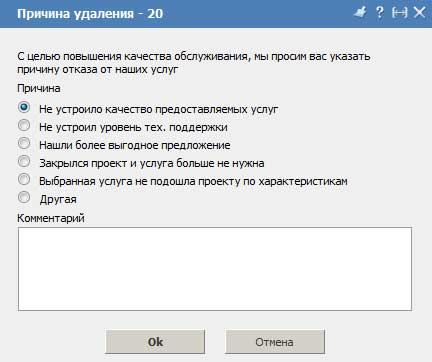Click the Отмена button
The width and height of the screenshot is (432, 362).
[275, 342]
